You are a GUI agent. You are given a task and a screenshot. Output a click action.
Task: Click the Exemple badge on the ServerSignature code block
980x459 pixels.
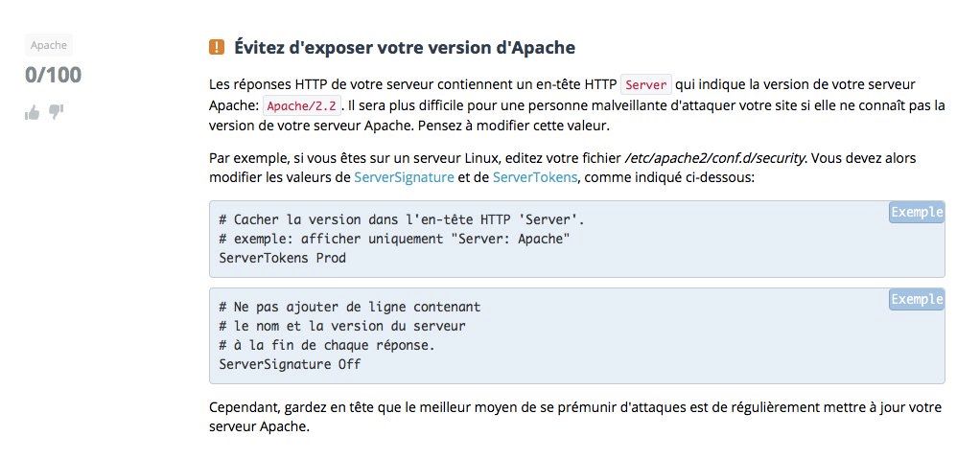(x=917, y=300)
